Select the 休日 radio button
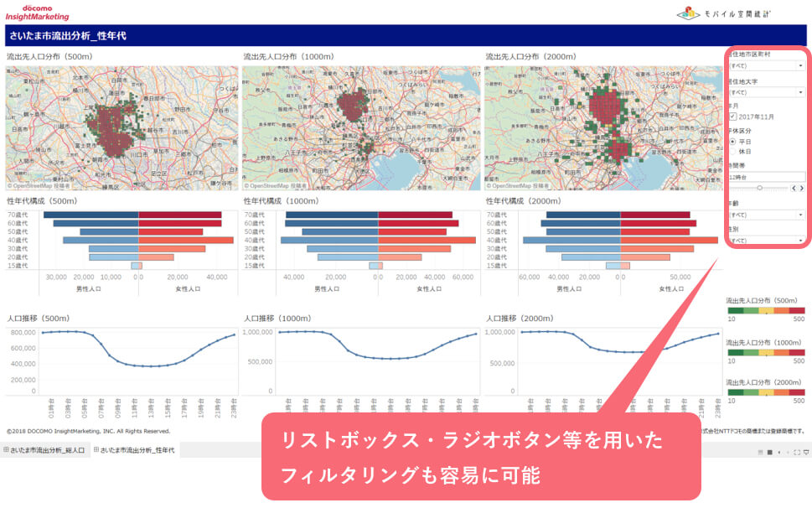The width and height of the screenshot is (812, 508). point(733,152)
